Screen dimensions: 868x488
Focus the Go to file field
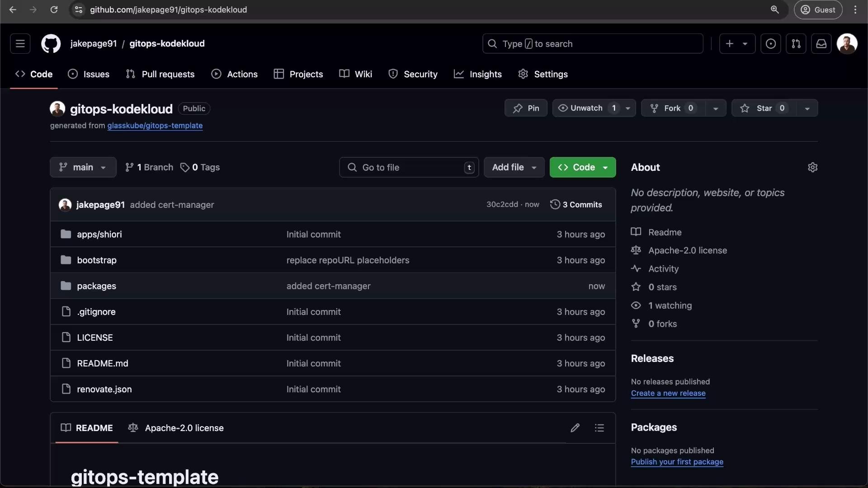pos(409,167)
